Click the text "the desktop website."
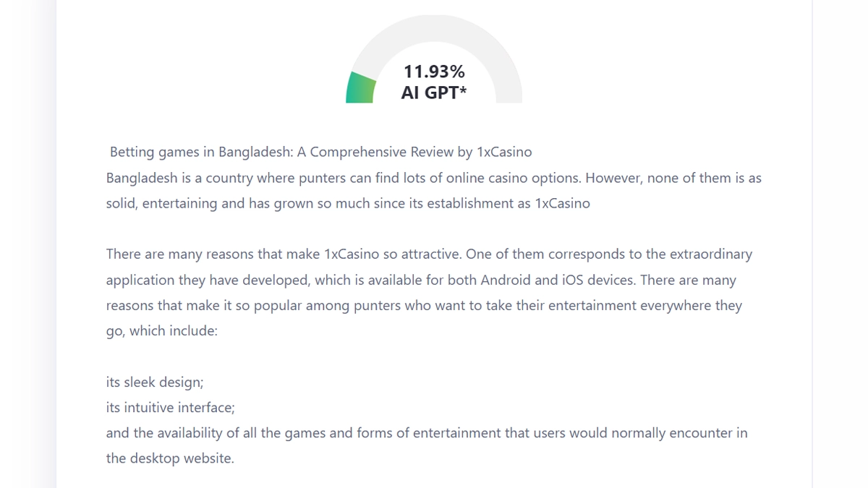Screen dimensions: 868x488 (x=170, y=458)
